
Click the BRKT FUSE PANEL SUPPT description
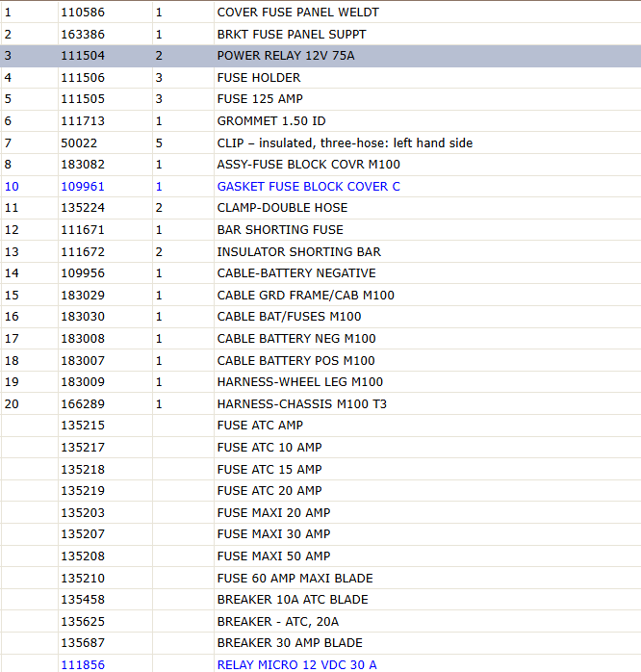click(292, 35)
